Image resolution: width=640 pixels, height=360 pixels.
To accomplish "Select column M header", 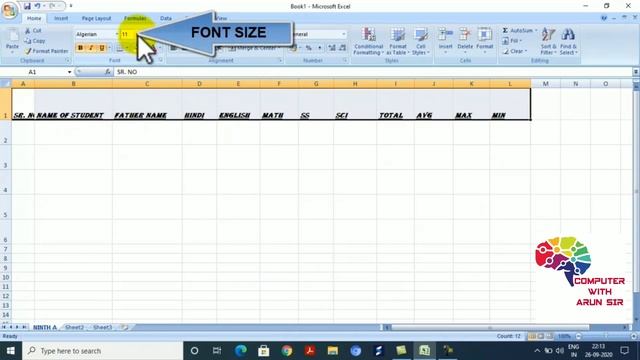I will (x=545, y=84).
